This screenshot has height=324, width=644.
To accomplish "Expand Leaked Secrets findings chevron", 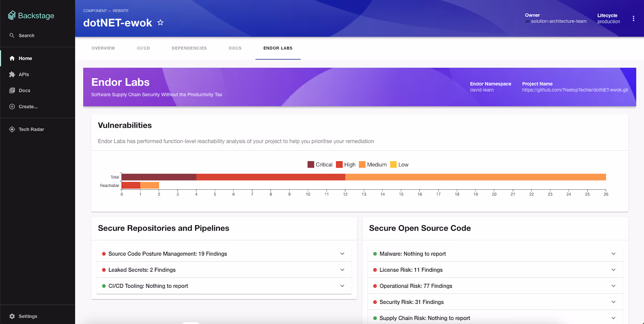I will (342, 270).
